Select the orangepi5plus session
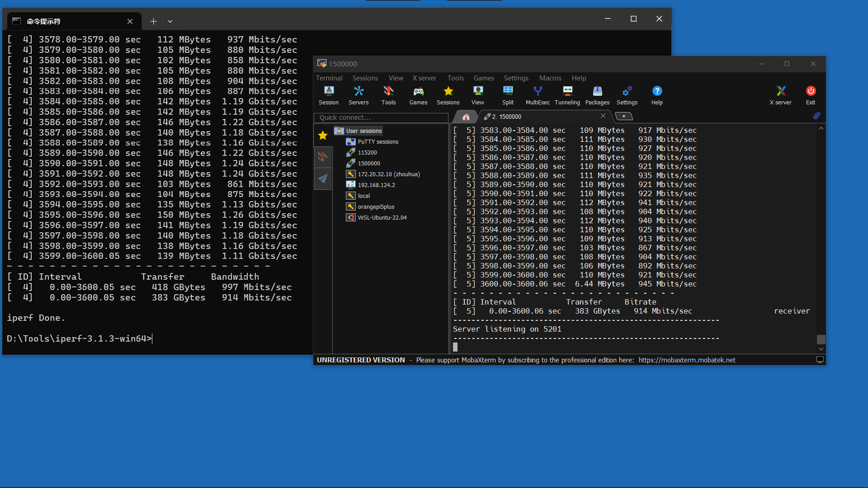This screenshot has width=868, height=488. coord(376,206)
